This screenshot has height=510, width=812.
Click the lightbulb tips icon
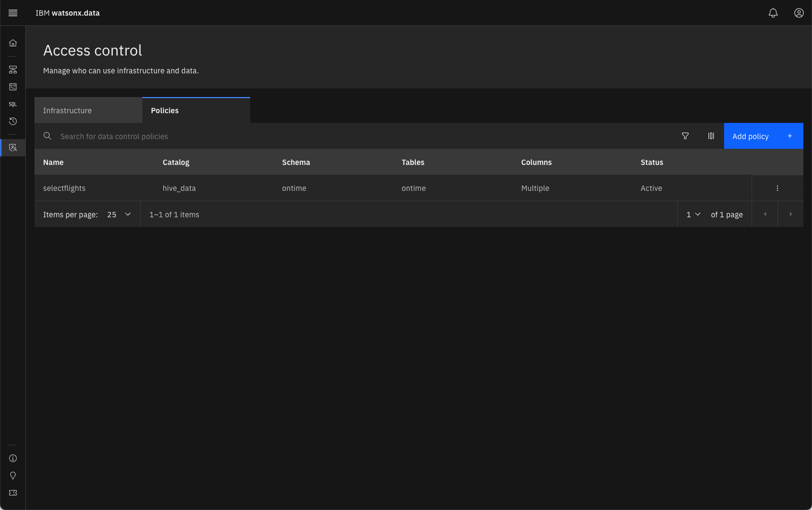click(13, 475)
